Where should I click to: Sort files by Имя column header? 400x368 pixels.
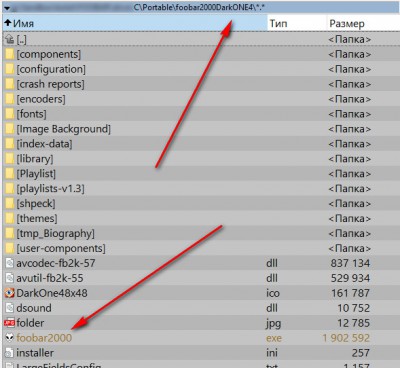click(x=135, y=23)
